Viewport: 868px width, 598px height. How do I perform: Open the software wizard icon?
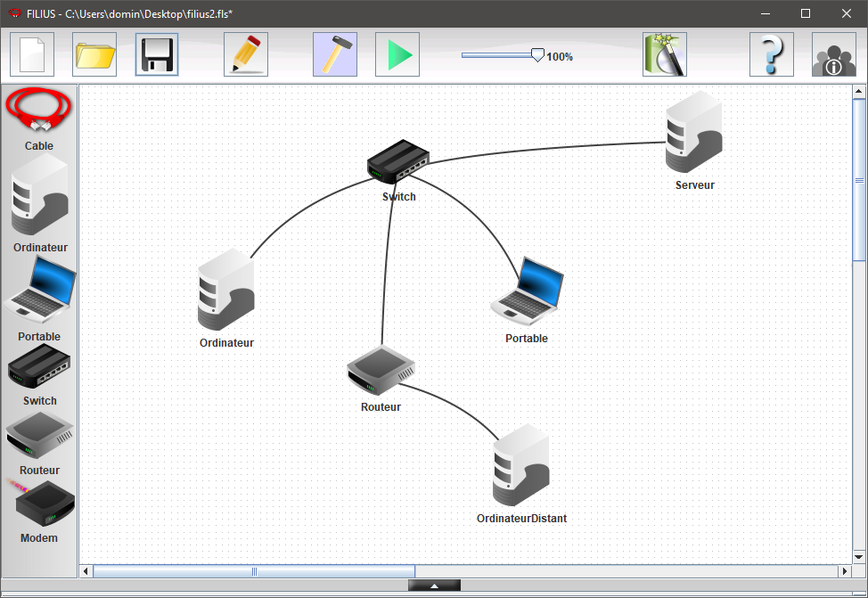665,54
